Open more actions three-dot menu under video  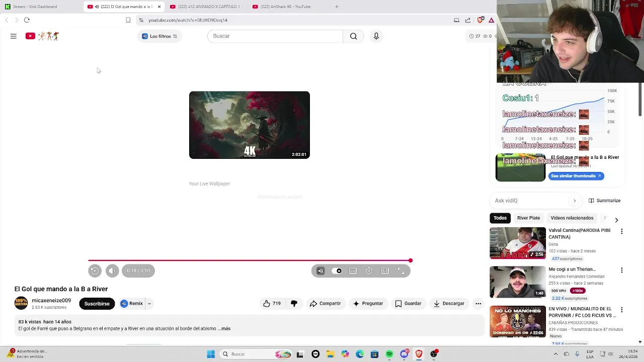tap(478, 304)
